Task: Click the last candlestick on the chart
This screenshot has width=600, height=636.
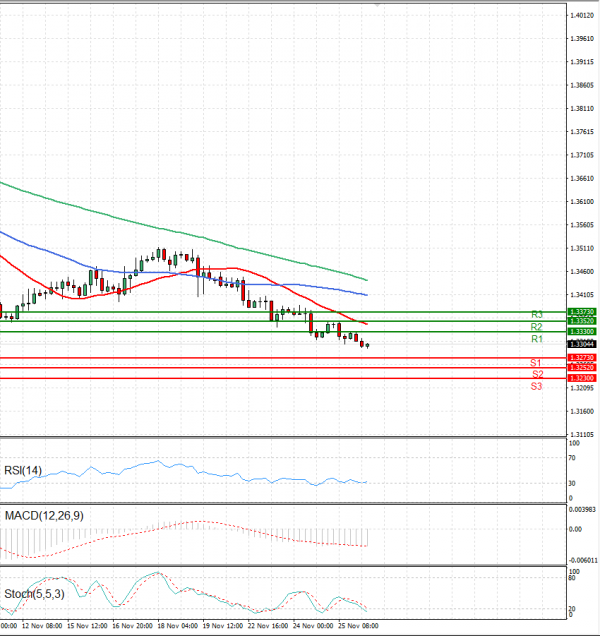Action: coord(368,346)
